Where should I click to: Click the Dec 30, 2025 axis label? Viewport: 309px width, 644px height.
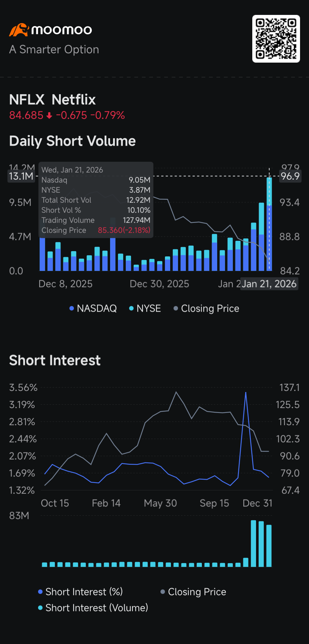159,284
